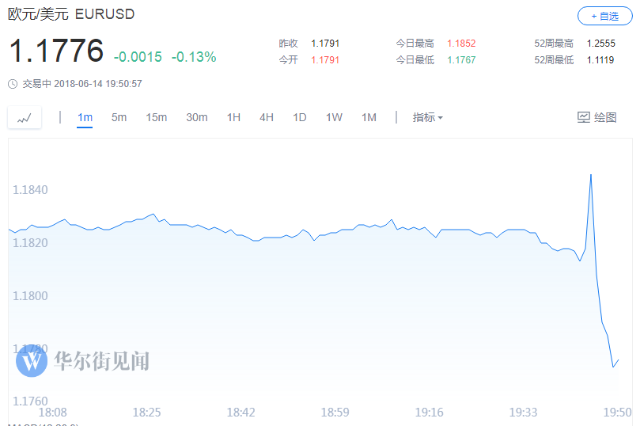The width and height of the screenshot is (640, 426).
Task: Show the 1M monthly chart
Action: (369, 118)
